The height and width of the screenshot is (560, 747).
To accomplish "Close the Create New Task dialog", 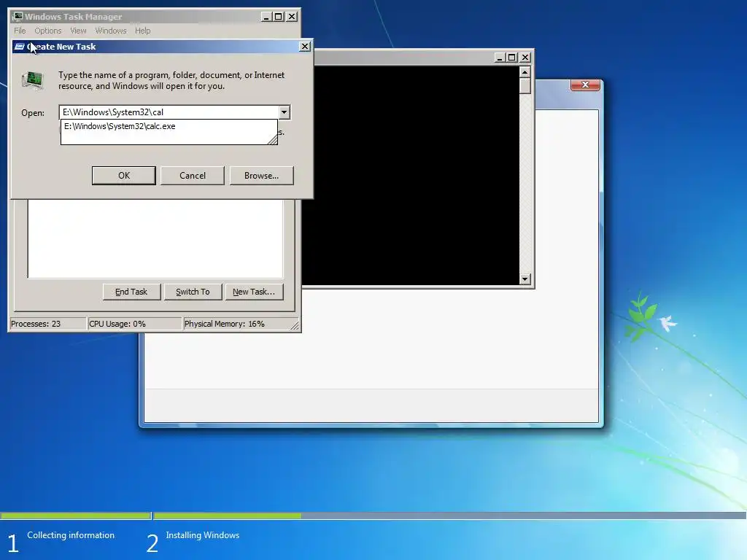I will 305,46.
